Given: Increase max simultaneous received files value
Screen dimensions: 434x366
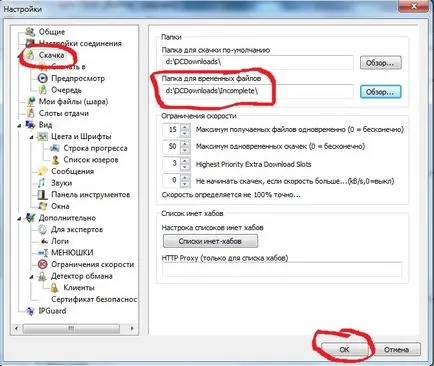Looking at the screenshot, I should coord(185,127).
